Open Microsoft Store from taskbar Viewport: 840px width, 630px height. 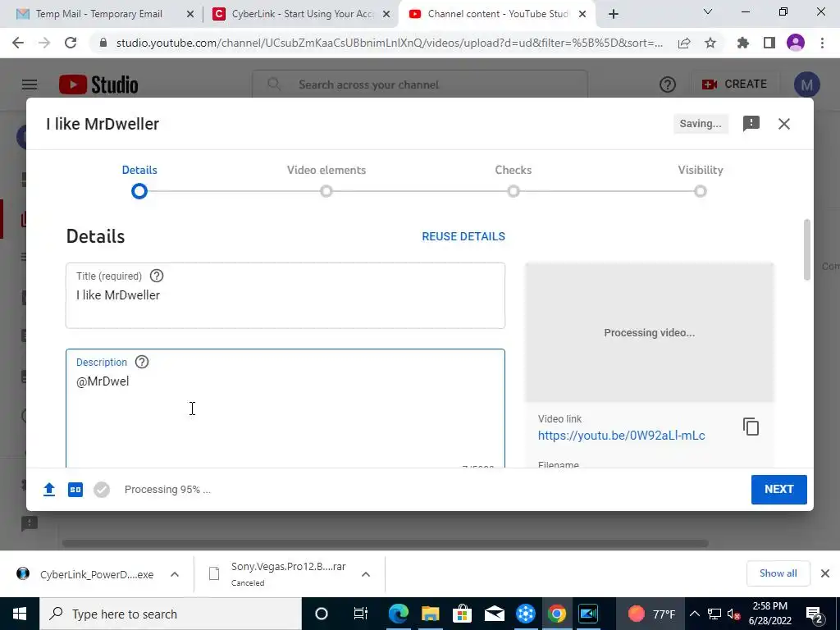click(x=462, y=614)
